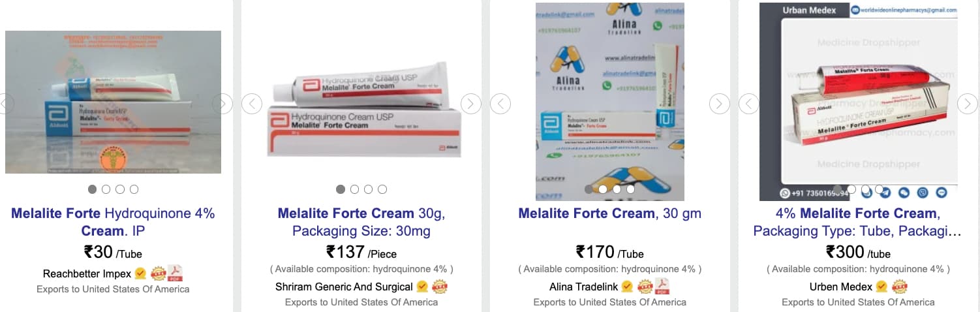This screenshot has width=980, height=312.
Task: Open the PDF icon beside Reachbetter Impex
Action: click(175, 273)
